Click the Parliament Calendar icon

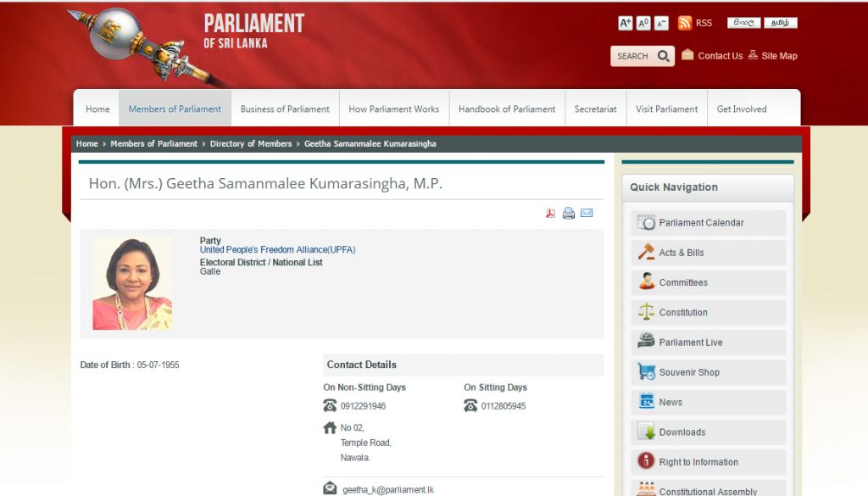click(646, 222)
